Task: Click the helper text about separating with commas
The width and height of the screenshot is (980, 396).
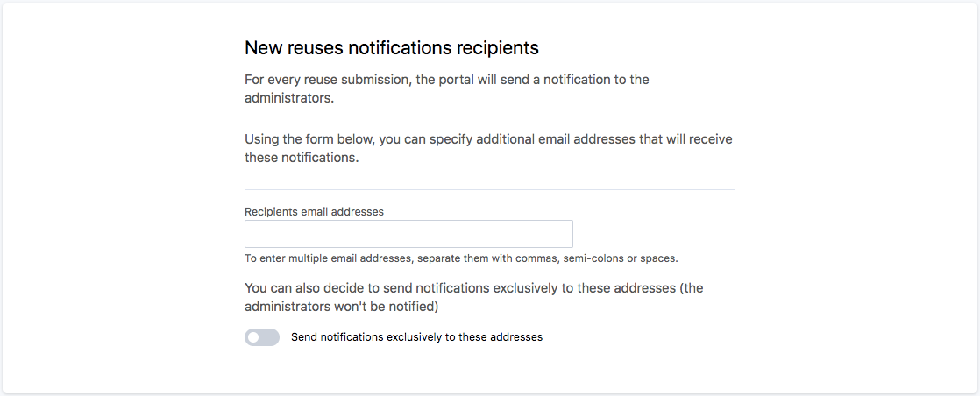Action: (x=461, y=258)
